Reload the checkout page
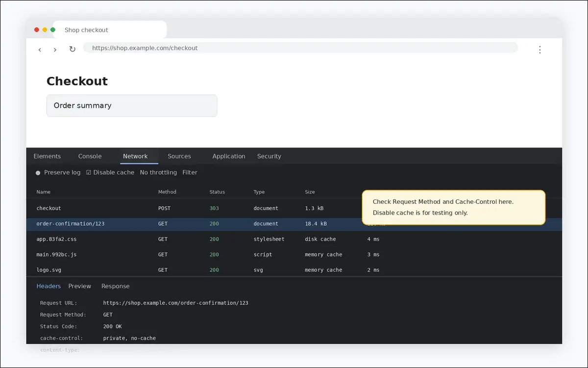Image resolution: width=588 pixels, height=368 pixels. tap(72, 49)
